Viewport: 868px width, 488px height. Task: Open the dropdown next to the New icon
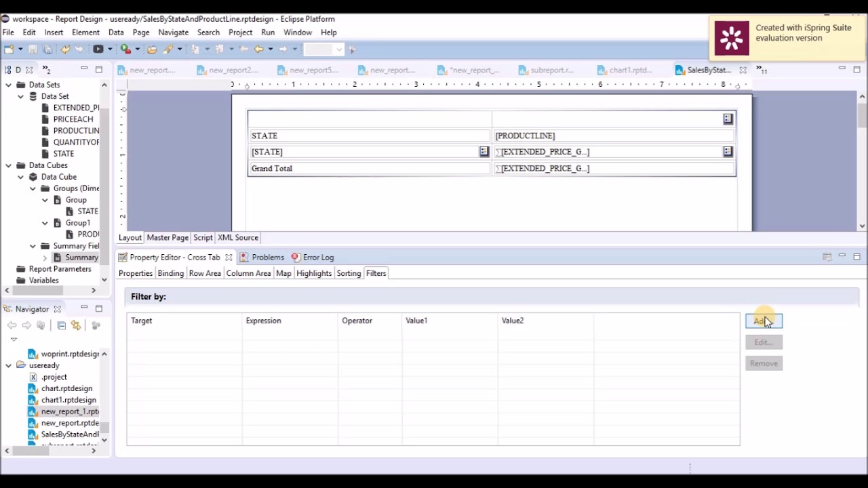(20, 49)
